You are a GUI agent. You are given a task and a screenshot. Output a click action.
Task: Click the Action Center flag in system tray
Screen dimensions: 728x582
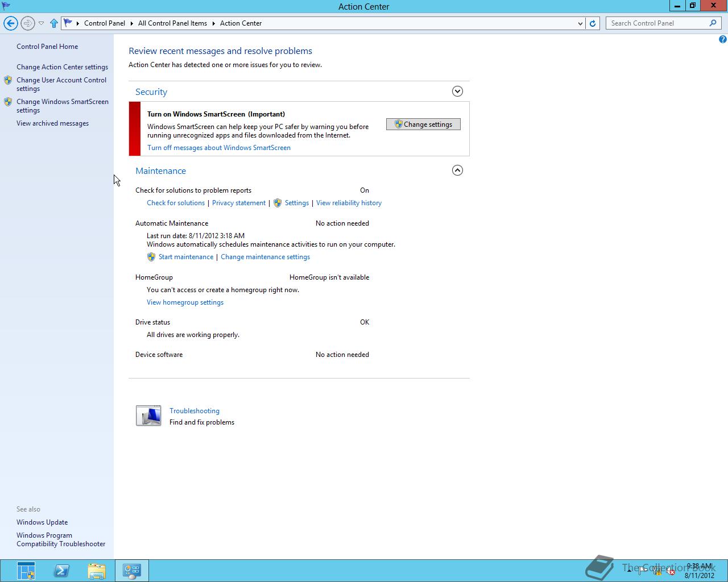(643, 571)
